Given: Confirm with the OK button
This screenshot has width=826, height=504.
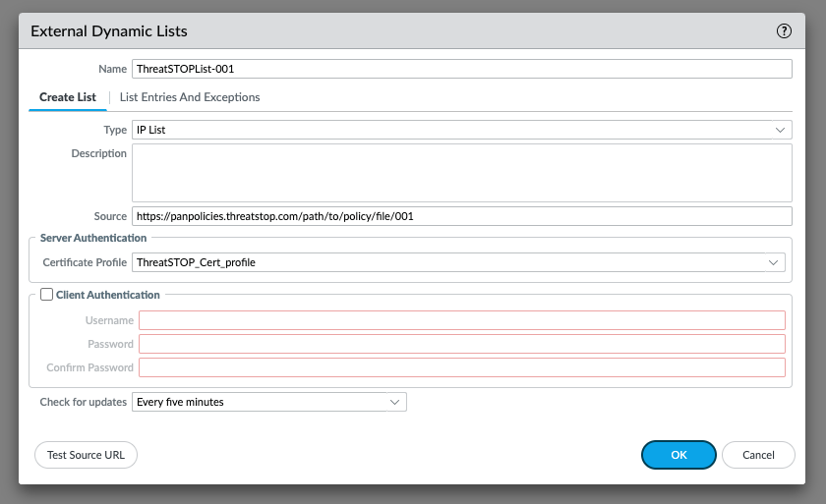Looking at the screenshot, I should click(678, 455).
